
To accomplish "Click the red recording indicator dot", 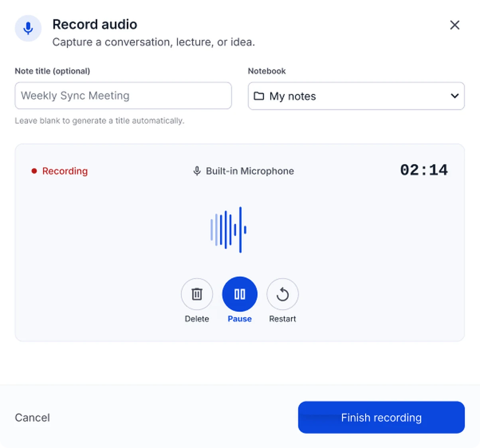I will point(34,171).
